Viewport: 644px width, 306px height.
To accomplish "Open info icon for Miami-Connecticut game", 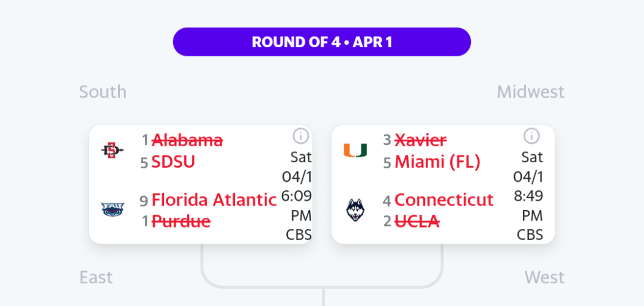I will [531, 136].
